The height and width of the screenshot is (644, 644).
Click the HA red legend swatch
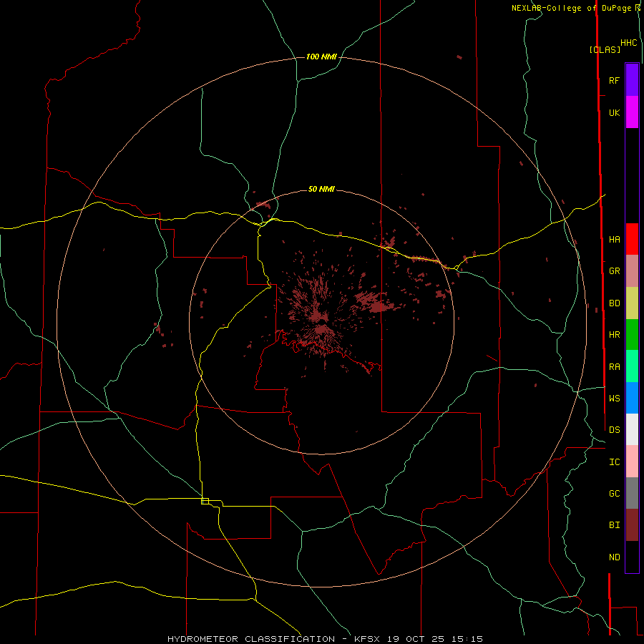[632, 239]
